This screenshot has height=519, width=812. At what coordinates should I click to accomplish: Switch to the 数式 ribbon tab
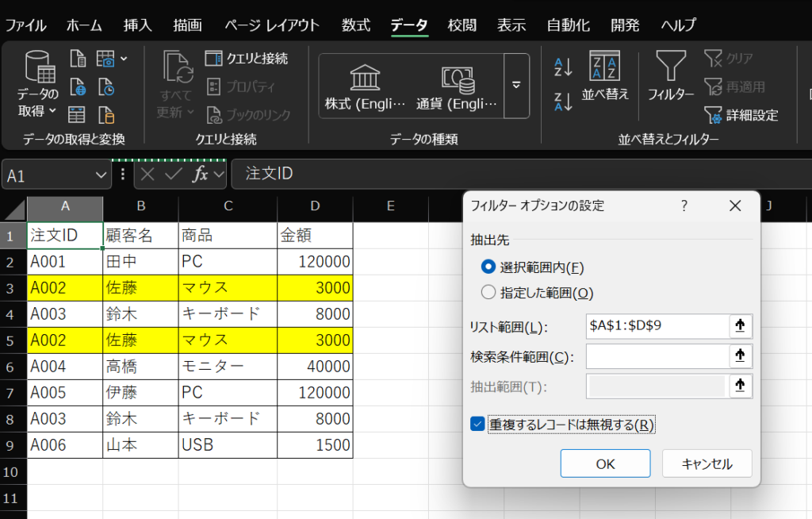356,25
